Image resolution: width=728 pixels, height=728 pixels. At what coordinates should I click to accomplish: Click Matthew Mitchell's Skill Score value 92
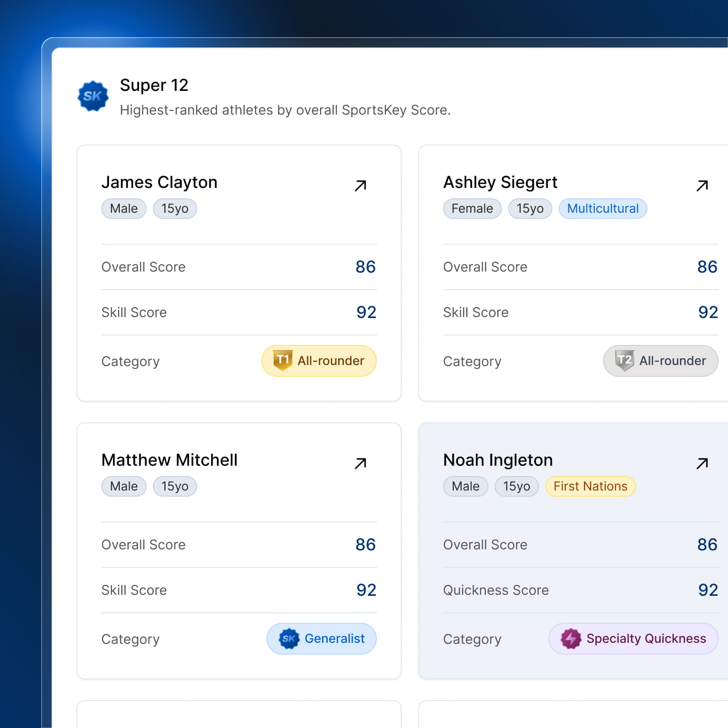pyautogui.click(x=366, y=590)
